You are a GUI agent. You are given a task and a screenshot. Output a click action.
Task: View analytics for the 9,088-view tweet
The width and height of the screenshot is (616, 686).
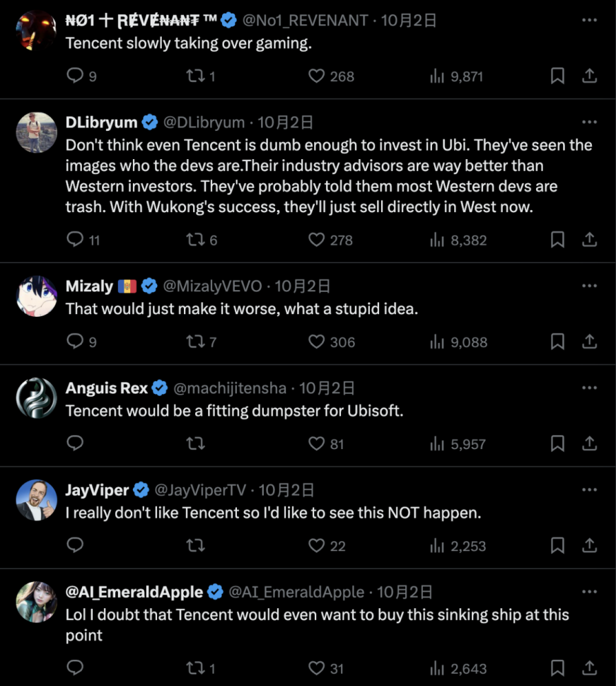[456, 342]
